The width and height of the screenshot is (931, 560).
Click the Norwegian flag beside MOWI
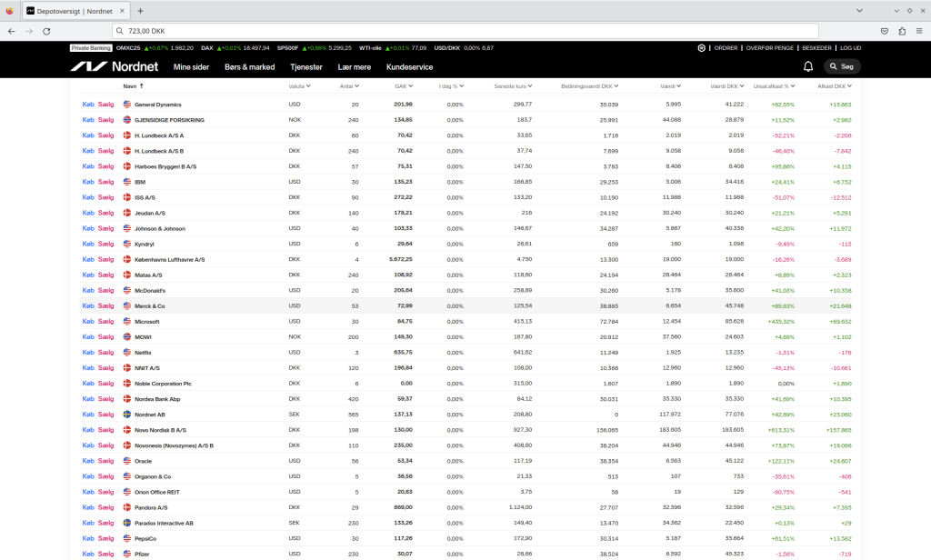tap(127, 336)
